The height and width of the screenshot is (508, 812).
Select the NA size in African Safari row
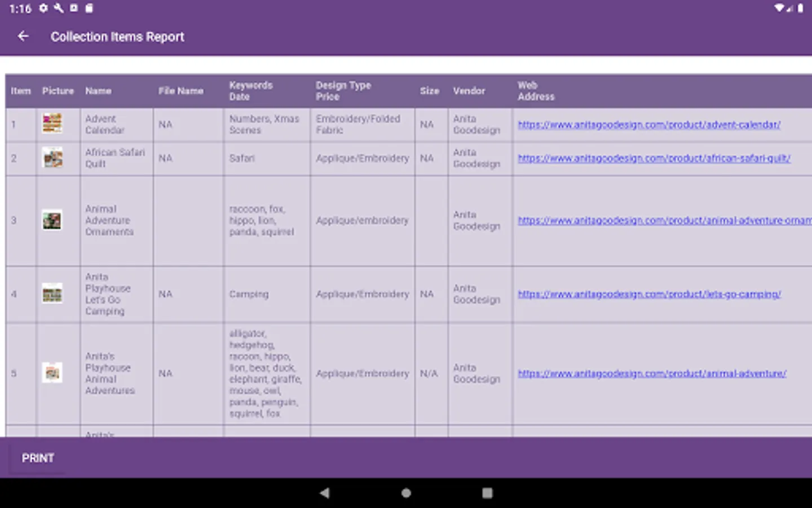coord(431,159)
